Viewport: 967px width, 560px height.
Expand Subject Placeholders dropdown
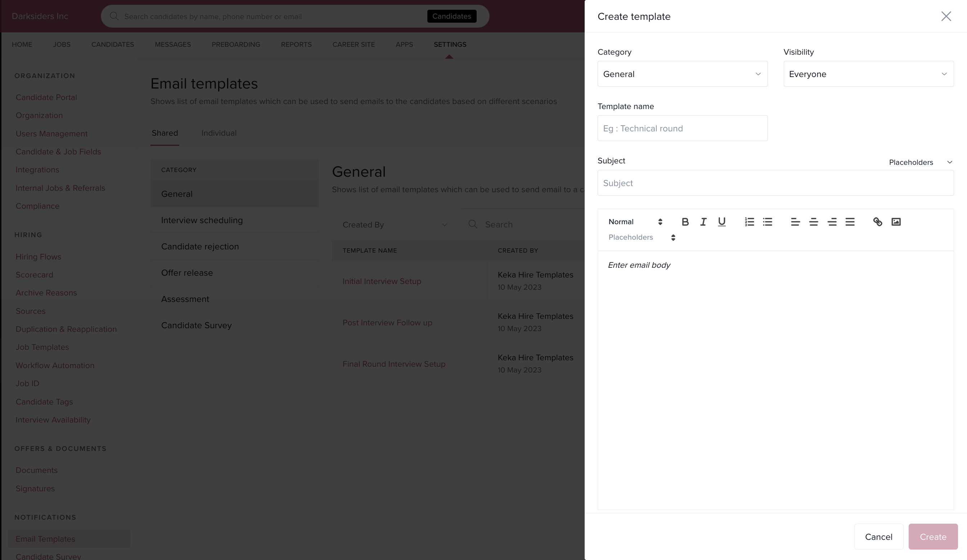point(920,162)
